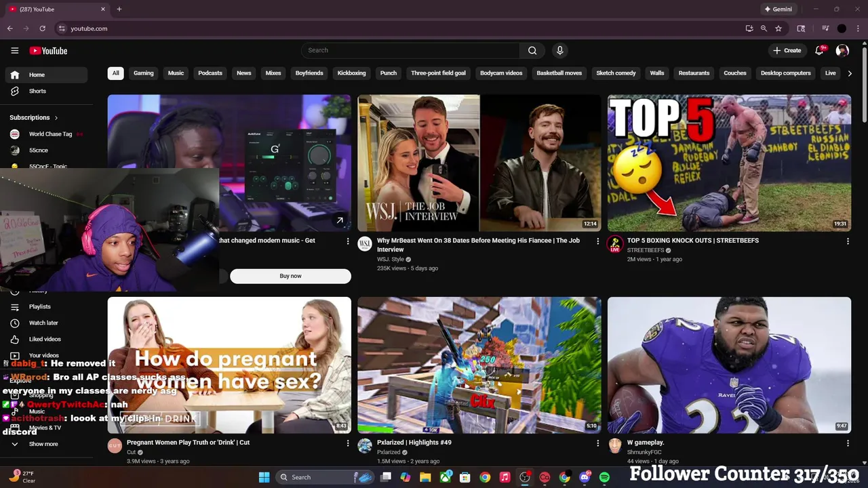Open the MrBeast Job Interview thumbnail

(479, 163)
